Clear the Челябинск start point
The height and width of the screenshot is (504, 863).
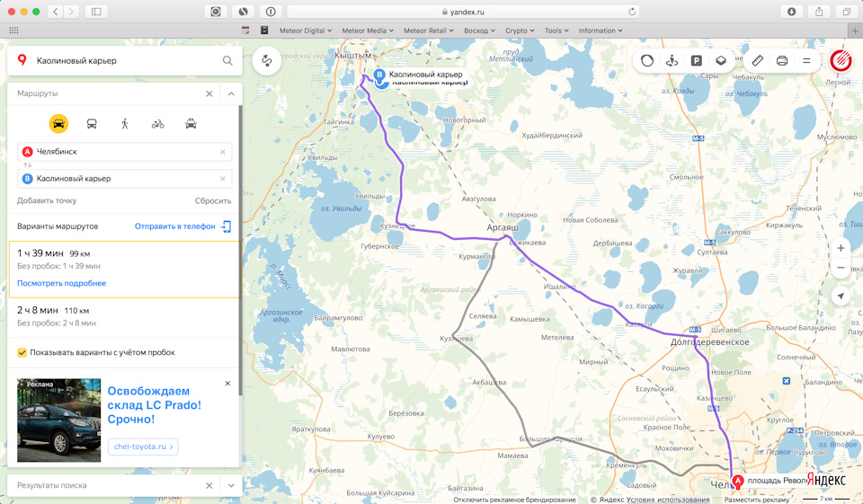[223, 152]
